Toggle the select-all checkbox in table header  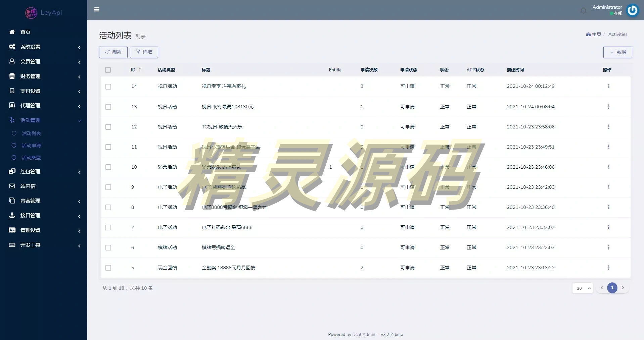(x=108, y=70)
